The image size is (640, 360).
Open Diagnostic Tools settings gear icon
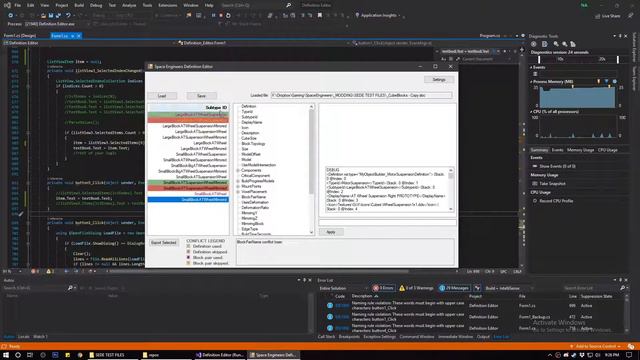coord(533,44)
